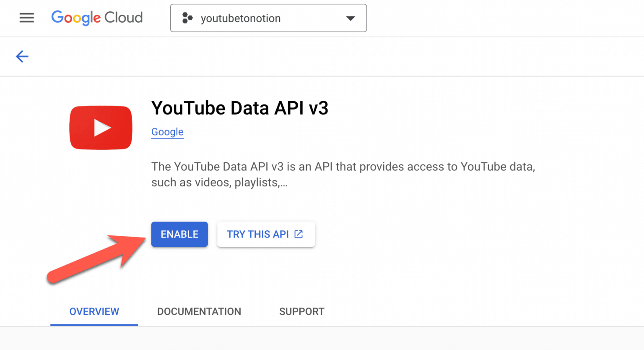The height and width of the screenshot is (350, 644).
Task: Switch to the Overview tab
Action: 94,311
